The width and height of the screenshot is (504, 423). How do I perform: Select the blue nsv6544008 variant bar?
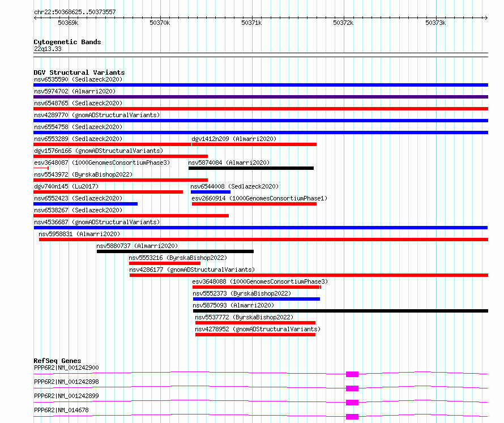pos(211,192)
